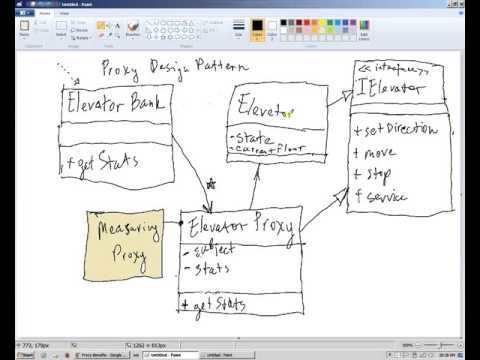The image size is (480, 360).
Task: Open the shape Outline dropdown
Action: (213, 23)
